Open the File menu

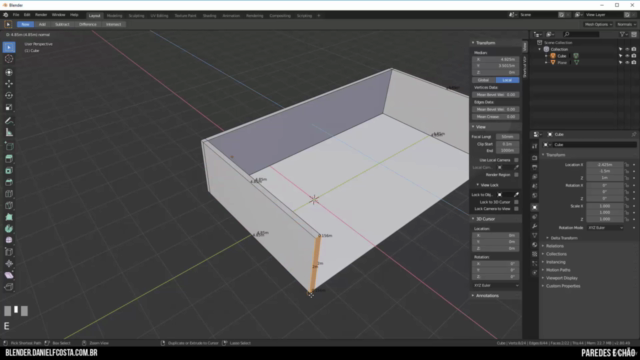pos(16,15)
